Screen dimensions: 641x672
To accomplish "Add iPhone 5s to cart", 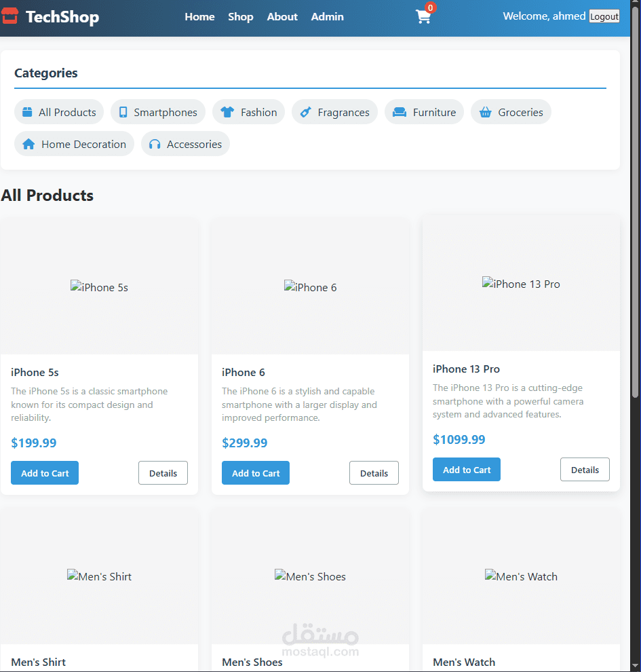I will click(x=45, y=472).
